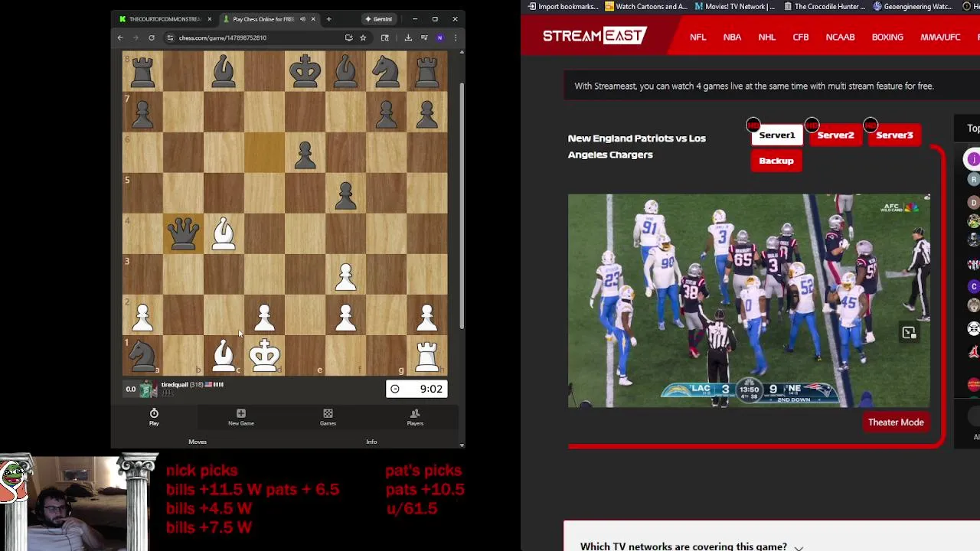980x551 pixels.
Task: Open MMA/UFC in Streameast navigation
Action: point(940,37)
